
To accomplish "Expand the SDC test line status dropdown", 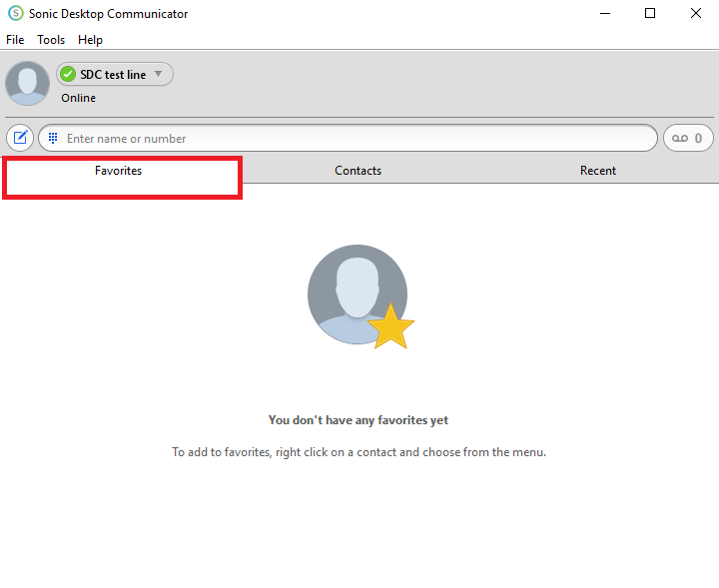I will [115, 74].
